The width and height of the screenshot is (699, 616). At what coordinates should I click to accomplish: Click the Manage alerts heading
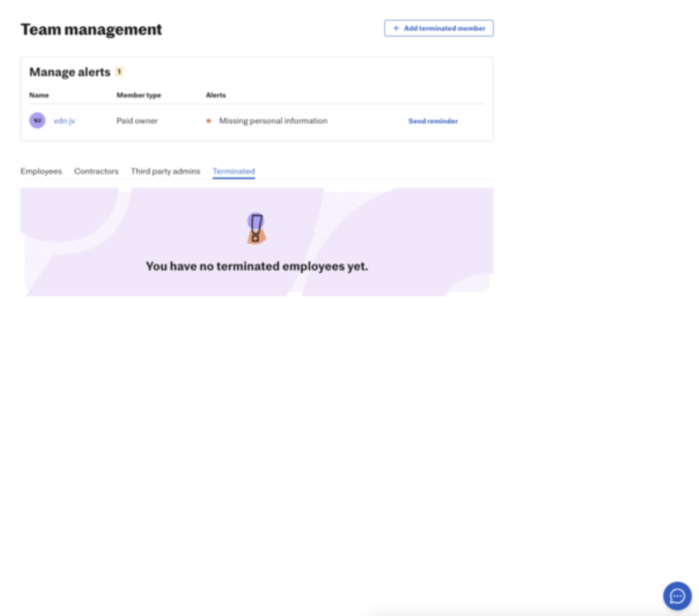(x=70, y=72)
